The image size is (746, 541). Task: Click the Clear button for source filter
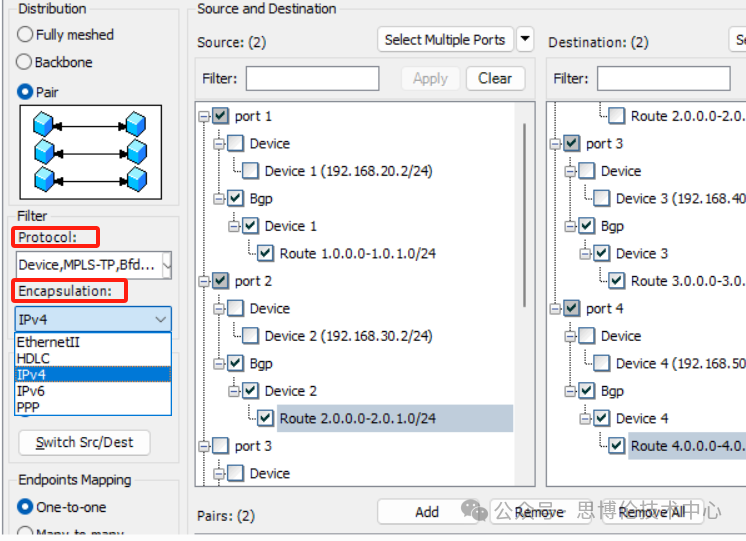coord(495,78)
